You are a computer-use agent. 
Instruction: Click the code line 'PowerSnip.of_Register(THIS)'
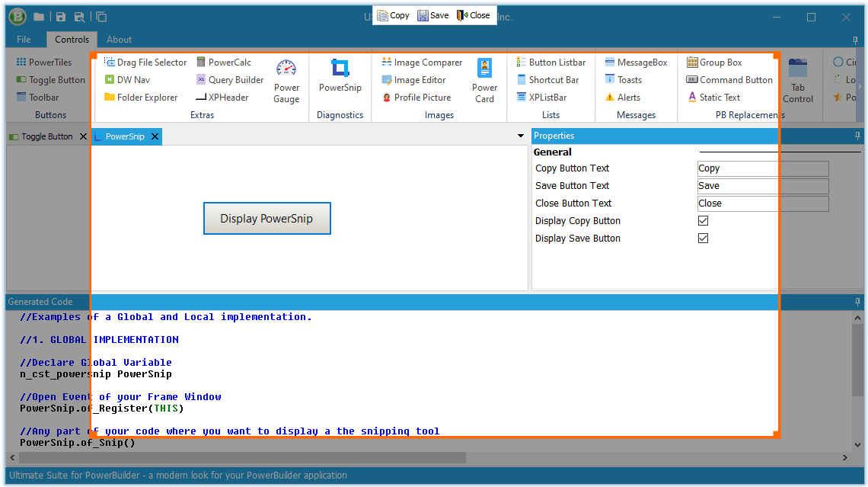(x=102, y=409)
